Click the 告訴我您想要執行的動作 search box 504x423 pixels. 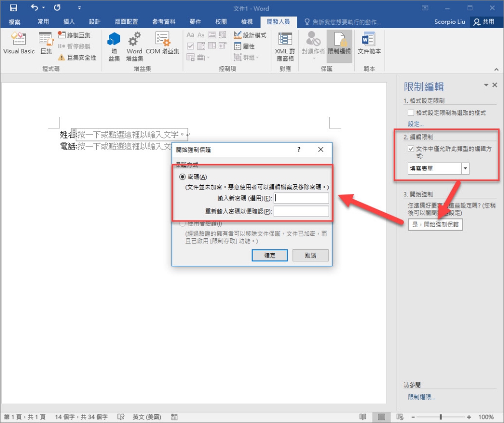click(343, 22)
